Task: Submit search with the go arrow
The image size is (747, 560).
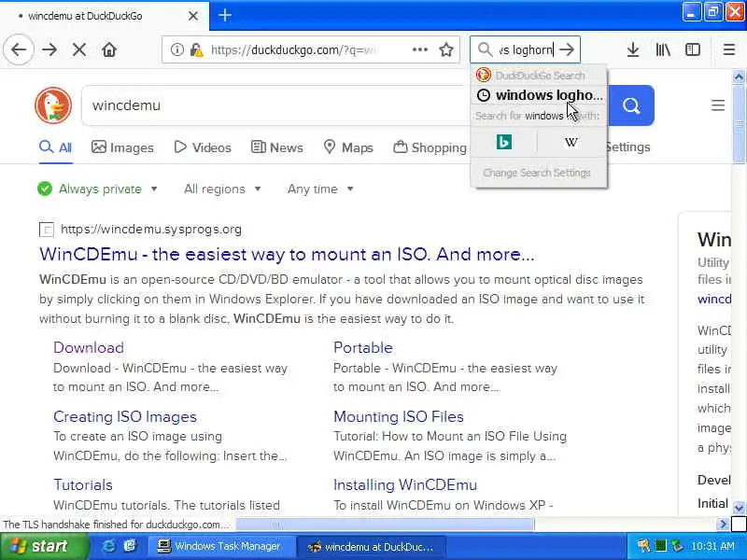Action: click(567, 49)
